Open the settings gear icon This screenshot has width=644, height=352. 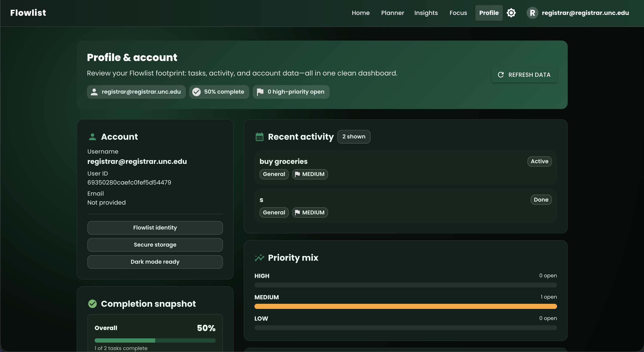[511, 13]
